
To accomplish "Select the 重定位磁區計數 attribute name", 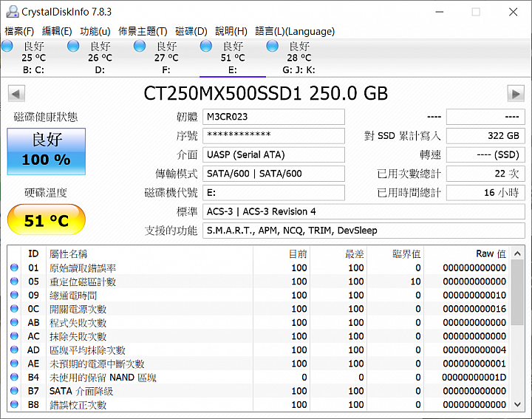I will 83,282.
